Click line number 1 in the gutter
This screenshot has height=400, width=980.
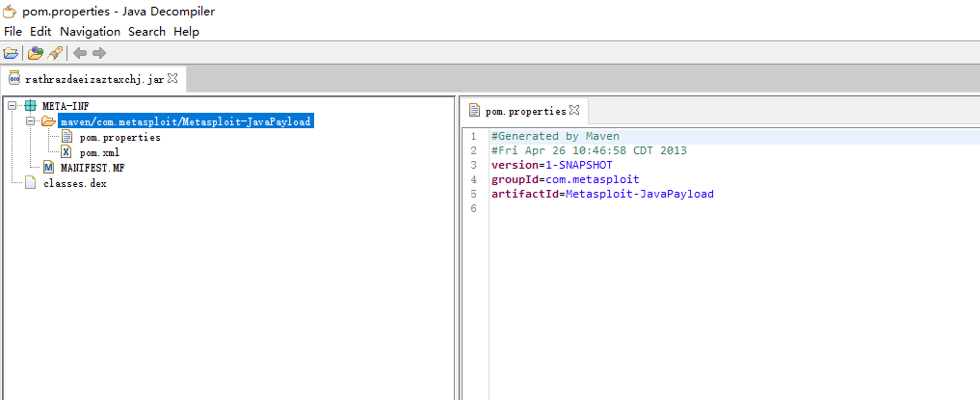coord(474,136)
